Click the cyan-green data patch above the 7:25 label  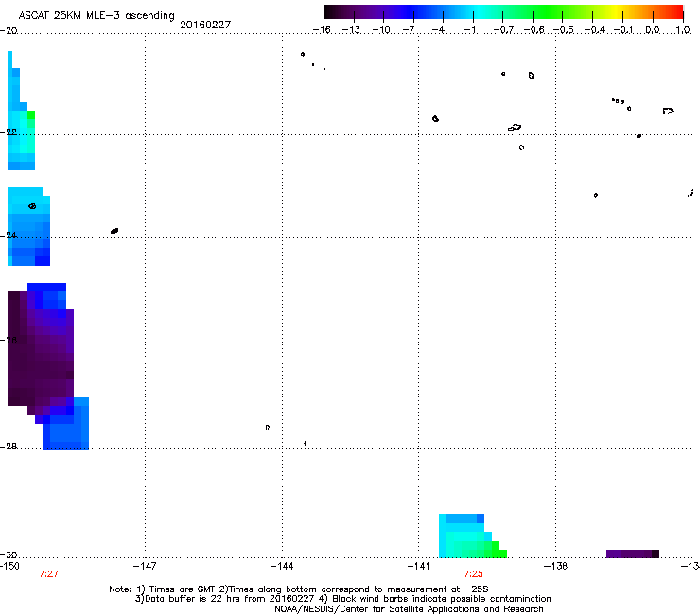coord(471,536)
